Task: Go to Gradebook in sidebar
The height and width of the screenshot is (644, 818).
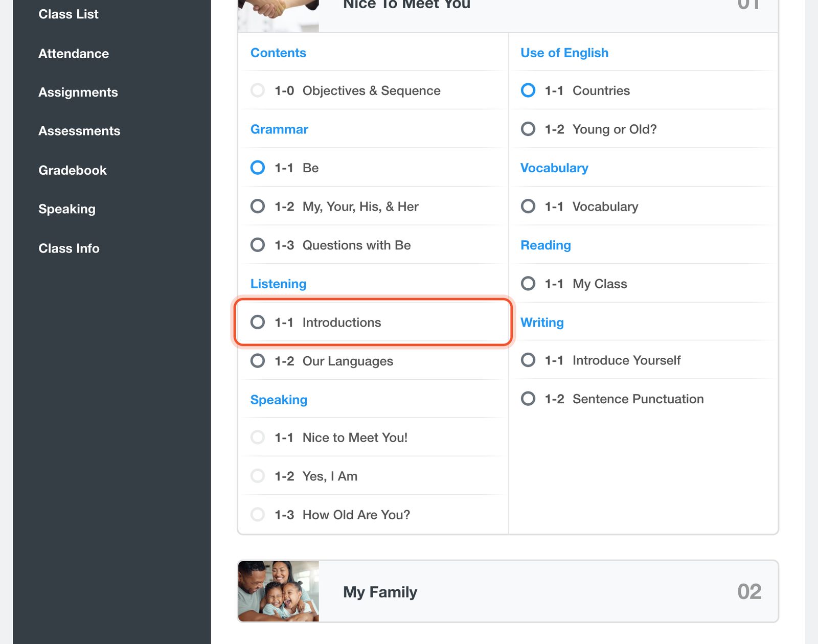Action: pos(73,170)
